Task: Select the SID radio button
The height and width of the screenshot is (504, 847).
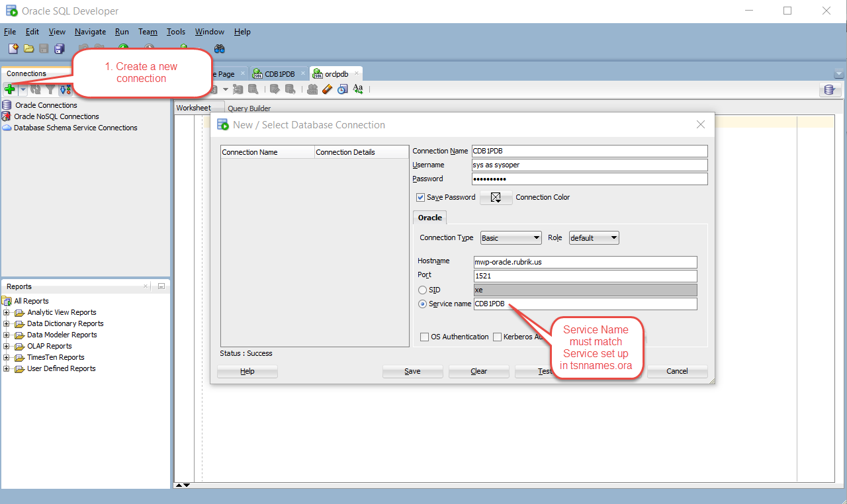Action: click(422, 290)
